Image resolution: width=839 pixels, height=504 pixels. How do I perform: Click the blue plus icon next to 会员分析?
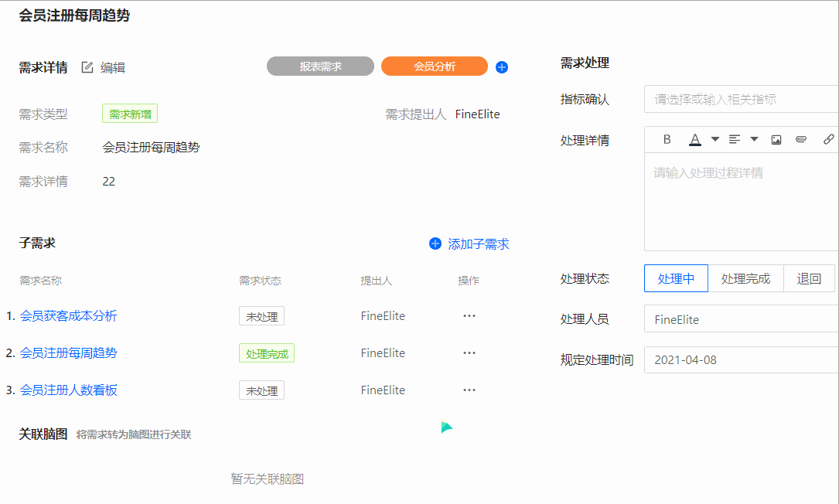pyautogui.click(x=501, y=67)
